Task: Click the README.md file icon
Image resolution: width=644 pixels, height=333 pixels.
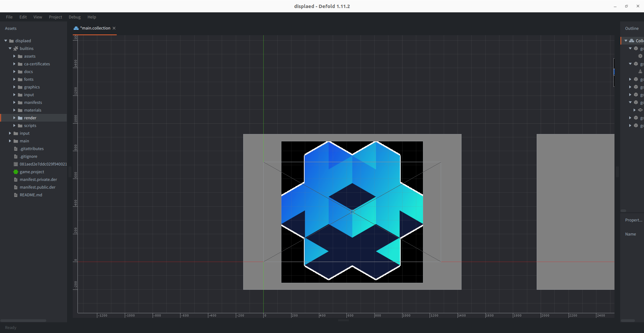Action: 16,195
